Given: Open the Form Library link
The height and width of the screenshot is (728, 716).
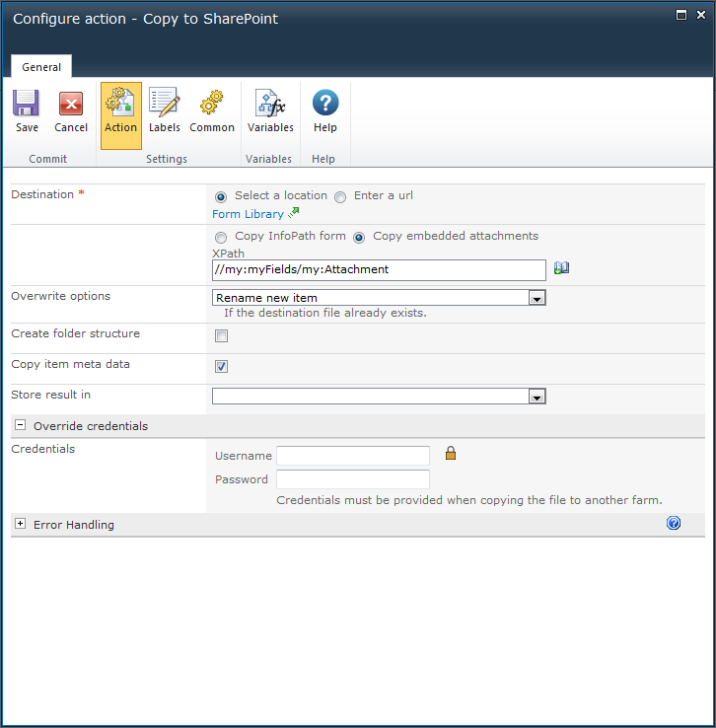Looking at the screenshot, I should point(248,214).
